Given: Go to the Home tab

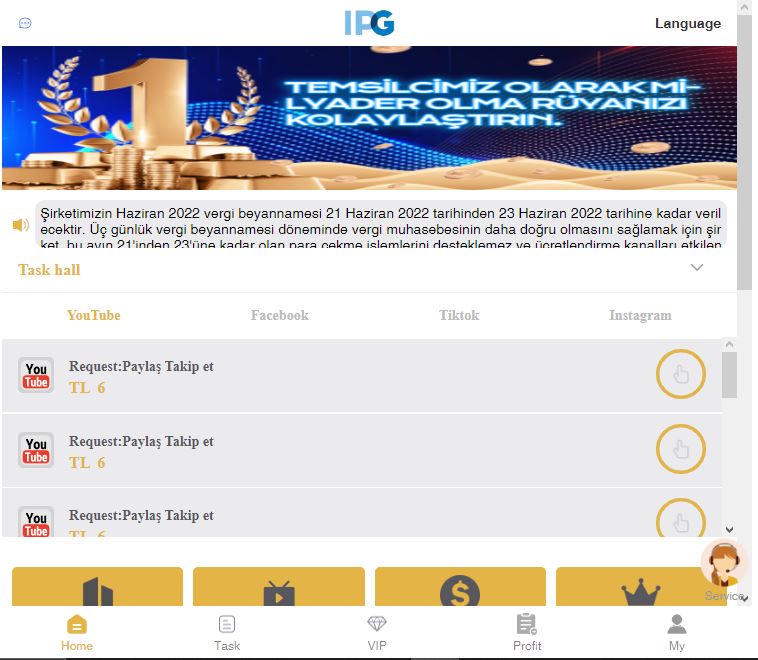Looking at the screenshot, I should pos(77,633).
